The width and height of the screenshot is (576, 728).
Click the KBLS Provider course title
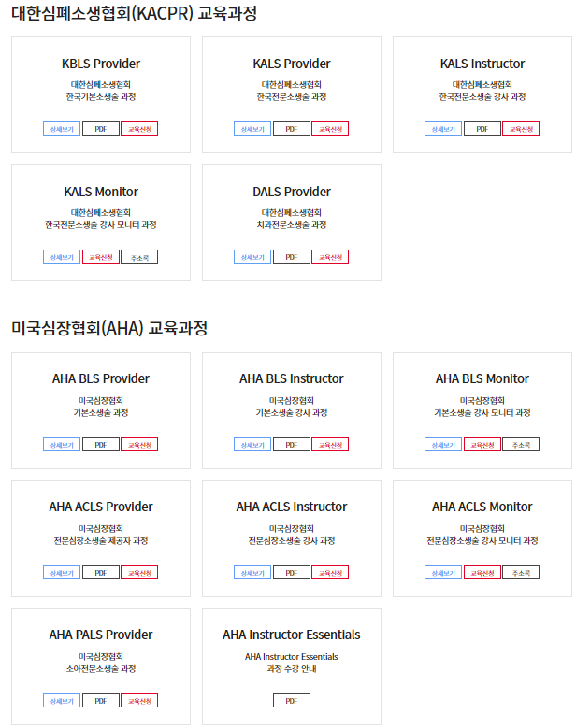(x=101, y=64)
